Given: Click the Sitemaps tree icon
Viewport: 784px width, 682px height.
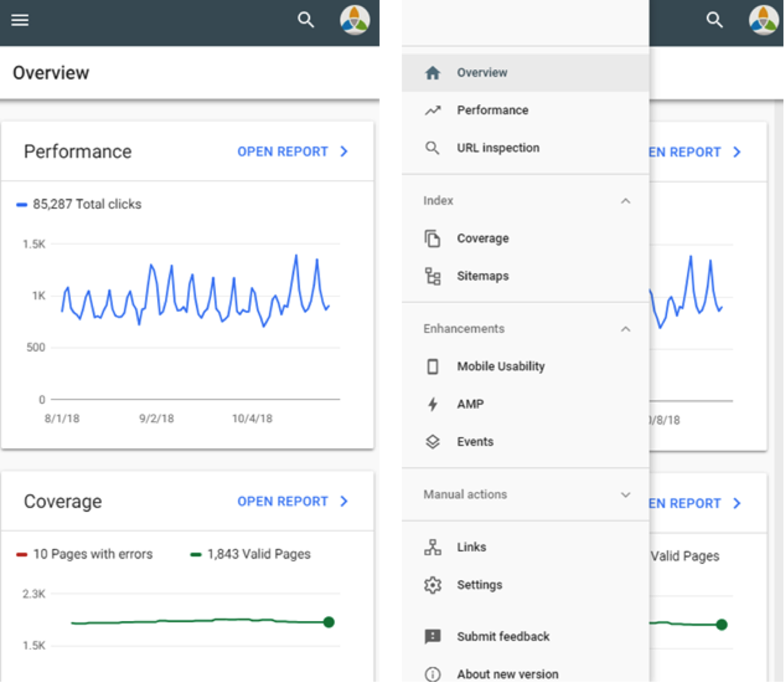Looking at the screenshot, I should (x=433, y=276).
